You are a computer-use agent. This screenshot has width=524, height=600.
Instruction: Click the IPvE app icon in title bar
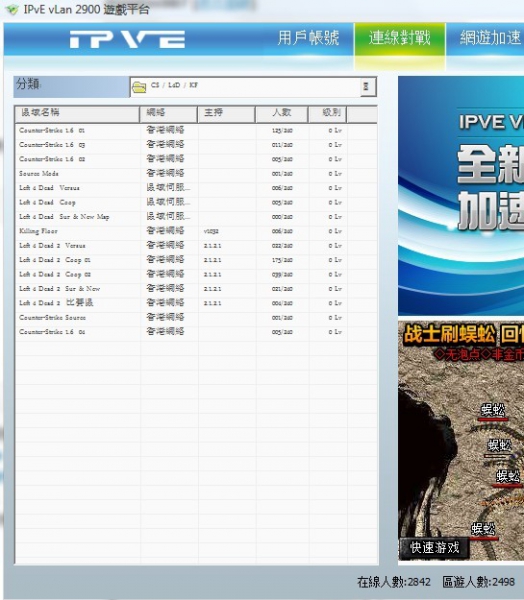[x=13, y=10]
